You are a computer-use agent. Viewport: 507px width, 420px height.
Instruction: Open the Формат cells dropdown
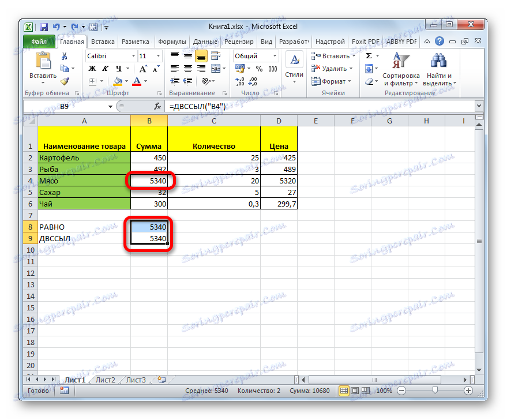point(331,81)
